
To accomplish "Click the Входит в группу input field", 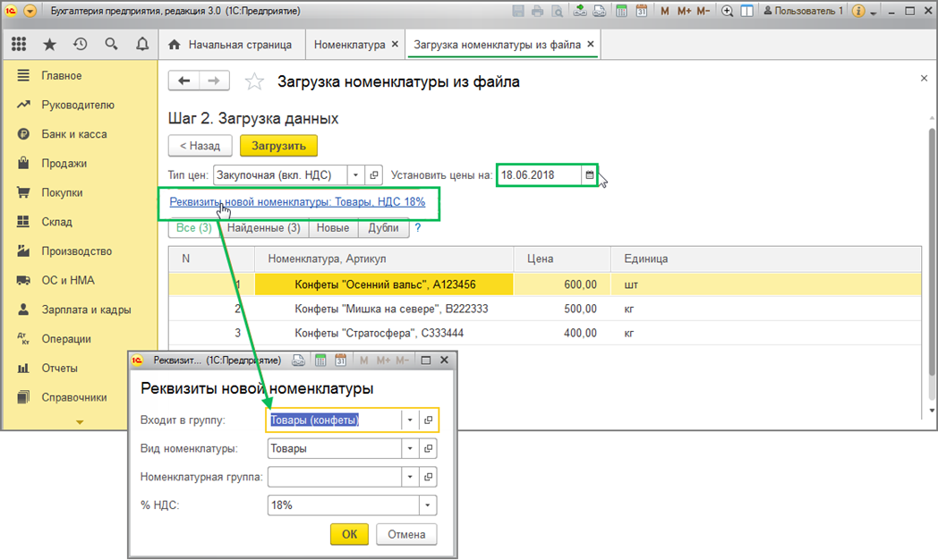I will (335, 420).
